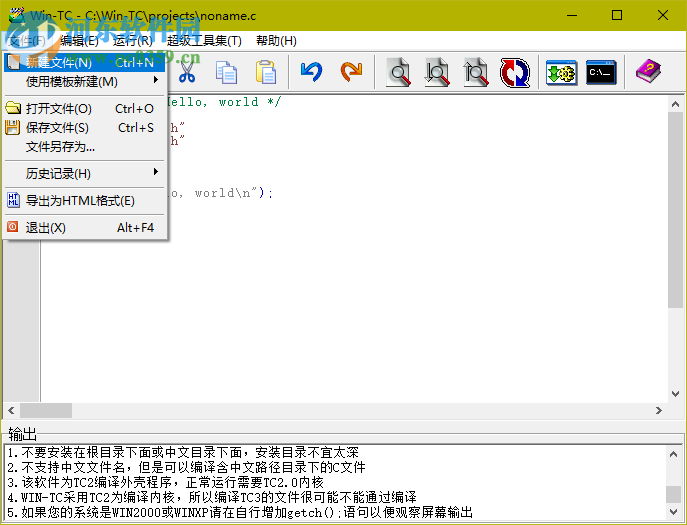Select 新建文件(N) menu entry
This screenshot has width=687, height=525.
pyautogui.click(x=84, y=63)
